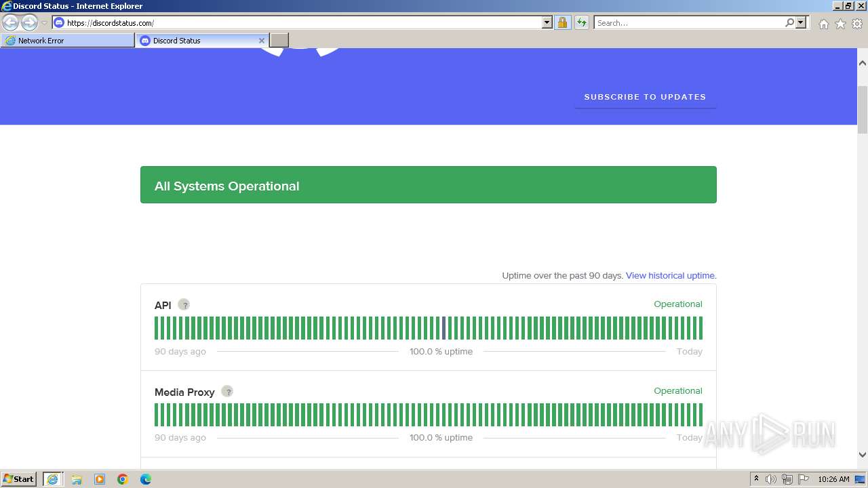Click the Refresh page icon
Screen dimensions: 868x488
pyautogui.click(x=582, y=22)
